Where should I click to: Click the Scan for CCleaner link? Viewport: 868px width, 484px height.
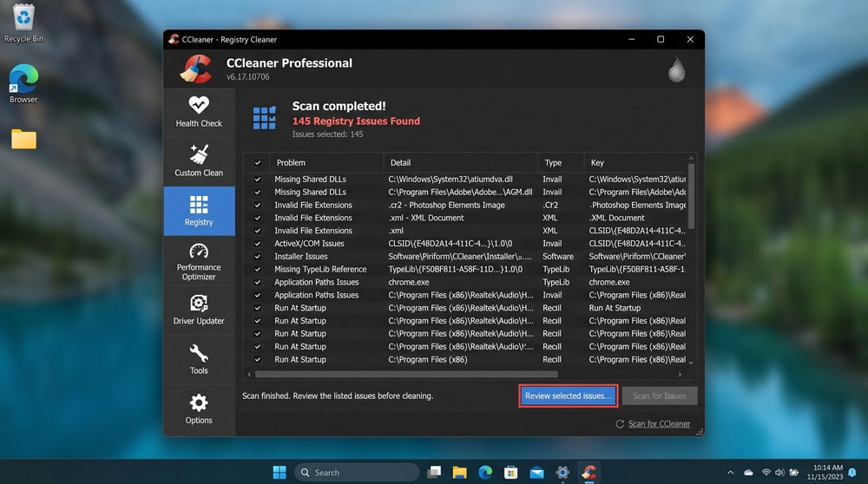(659, 423)
